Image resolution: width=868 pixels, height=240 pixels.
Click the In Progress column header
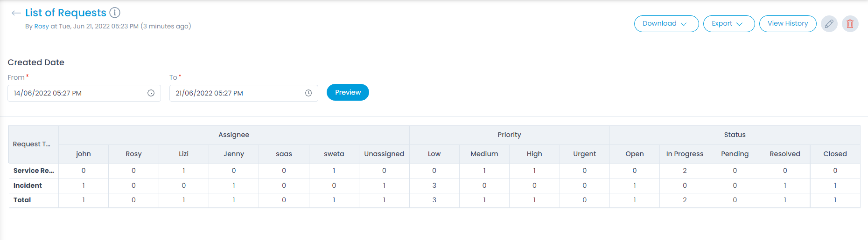pyautogui.click(x=685, y=154)
